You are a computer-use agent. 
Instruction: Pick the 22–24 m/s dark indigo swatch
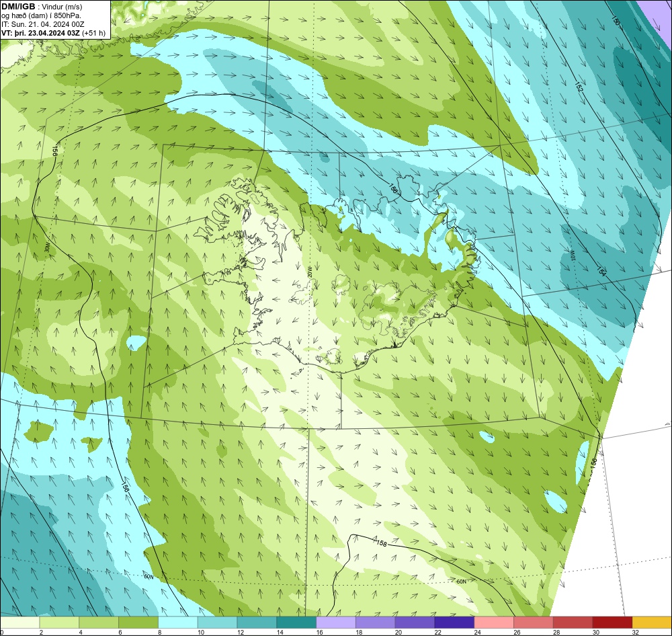(454, 623)
